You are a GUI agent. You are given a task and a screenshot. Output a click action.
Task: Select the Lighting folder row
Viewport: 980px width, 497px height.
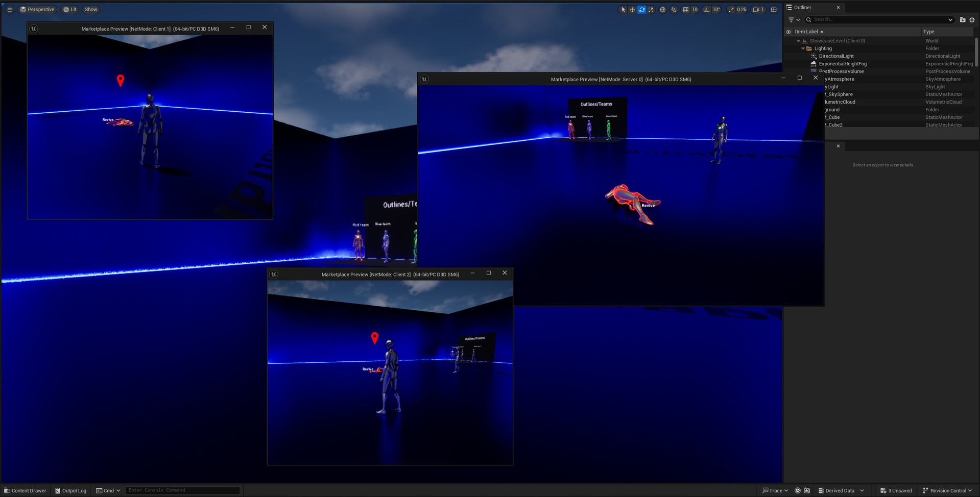coord(878,48)
